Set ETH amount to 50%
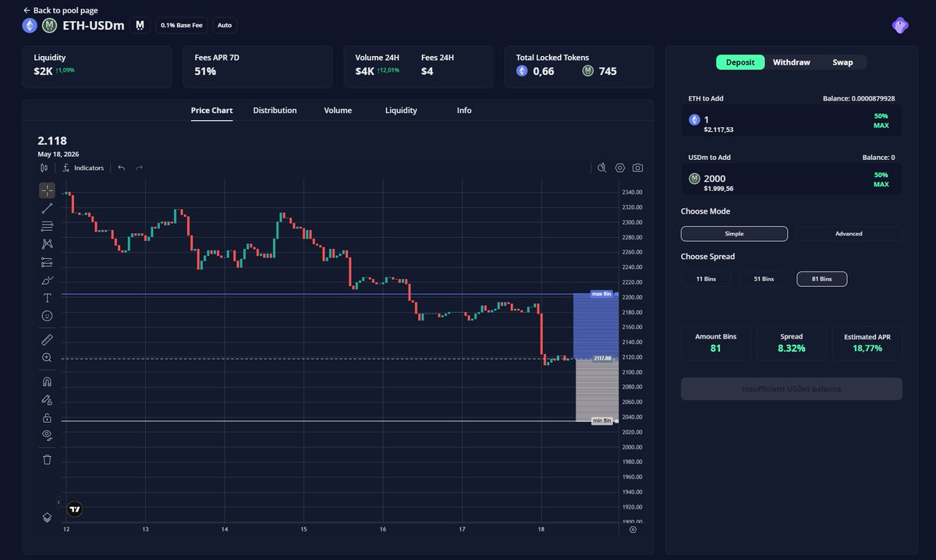 [881, 115]
